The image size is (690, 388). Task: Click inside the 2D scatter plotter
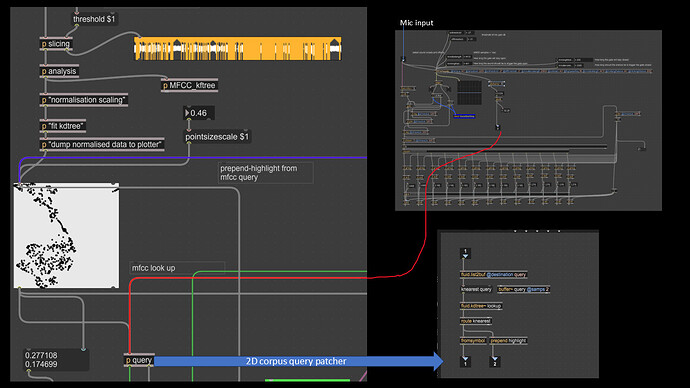[66, 235]
